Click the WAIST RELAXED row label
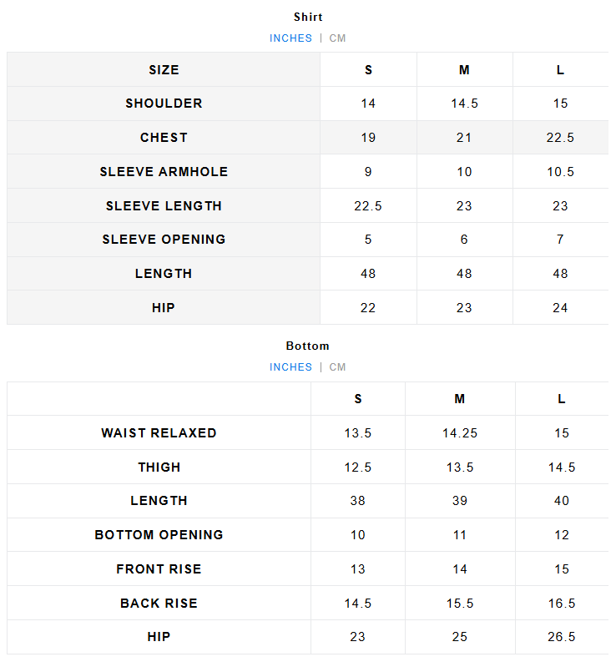616x672 pixels. pos(159,433)
